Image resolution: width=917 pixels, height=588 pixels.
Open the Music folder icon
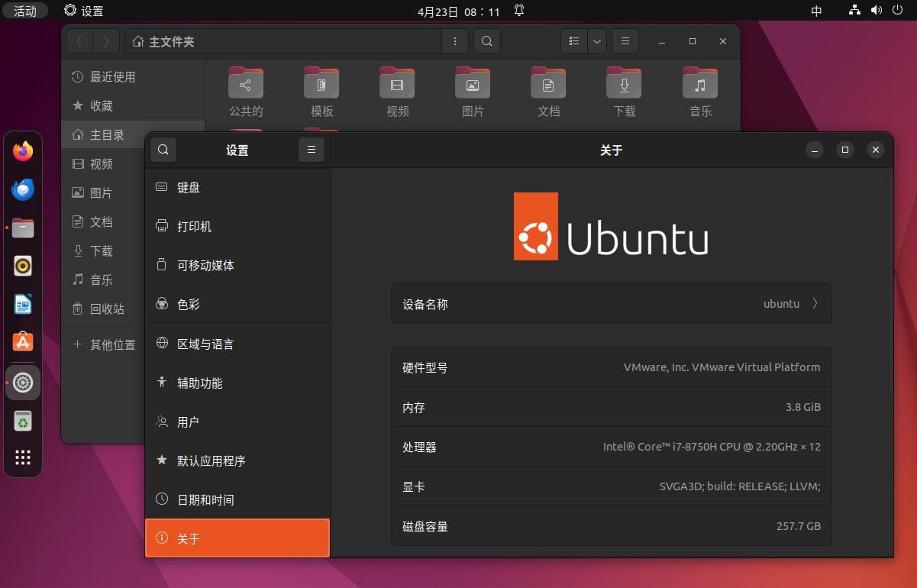click(700, 85)
